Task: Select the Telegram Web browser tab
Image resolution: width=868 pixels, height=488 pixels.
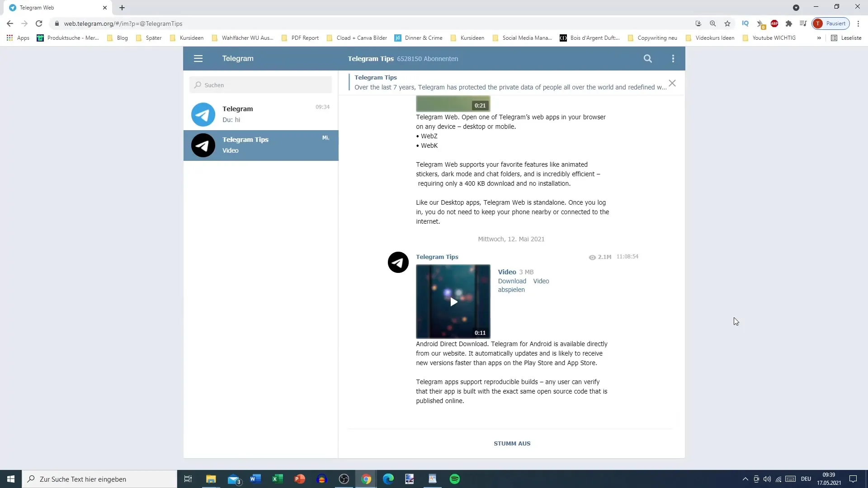Action: point(58,8)
